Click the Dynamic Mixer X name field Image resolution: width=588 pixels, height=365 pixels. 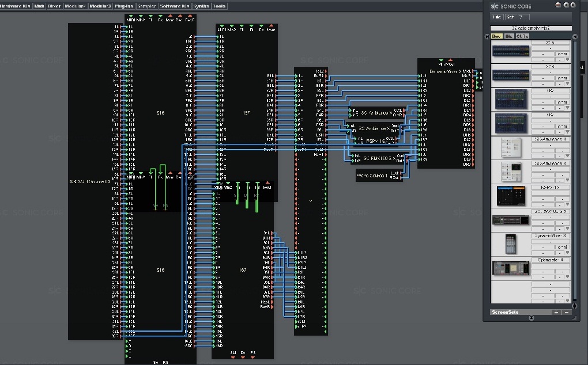pyautogui.click(x=550, y=235)
